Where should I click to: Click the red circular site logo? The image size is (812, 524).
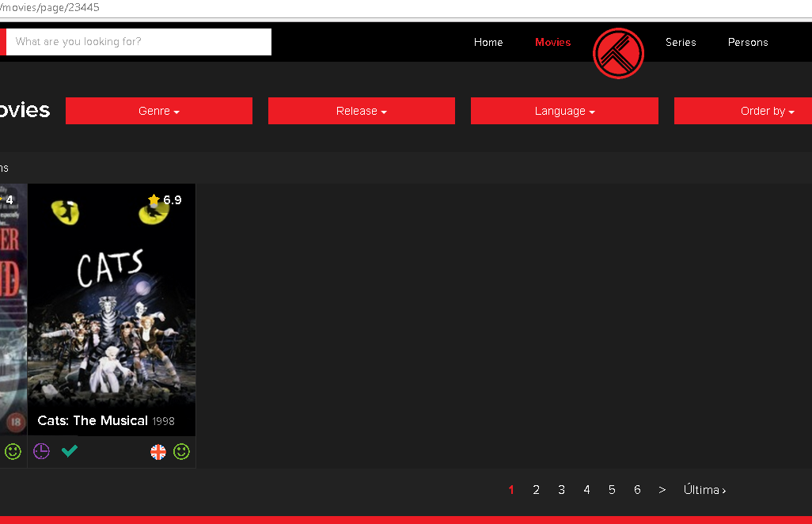pyautogui.click(x=618, y=53)
